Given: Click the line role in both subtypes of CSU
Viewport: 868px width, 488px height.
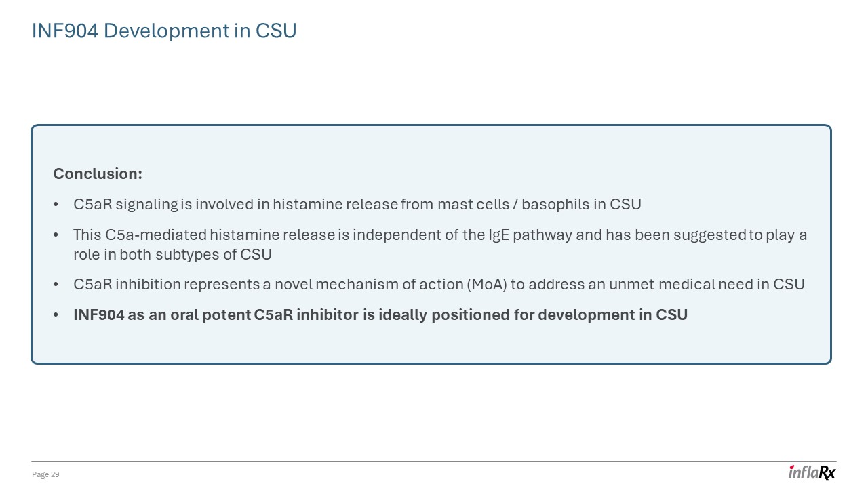Looking at the screenshot, I should point(172,255).
